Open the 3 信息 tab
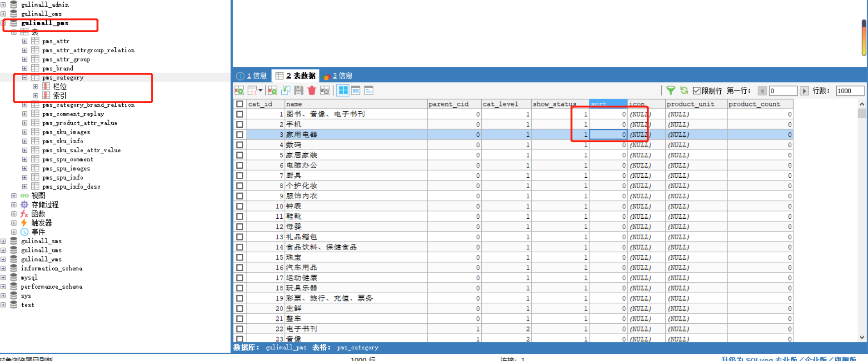 338,75
